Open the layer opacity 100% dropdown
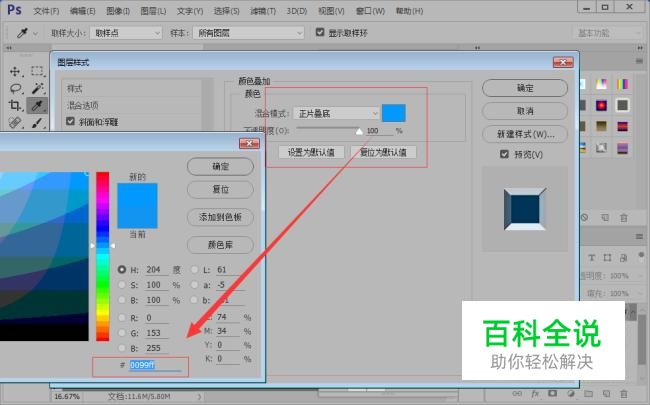Image resolution: width=650 pixels, height=405 pixels. click(638, 276)
